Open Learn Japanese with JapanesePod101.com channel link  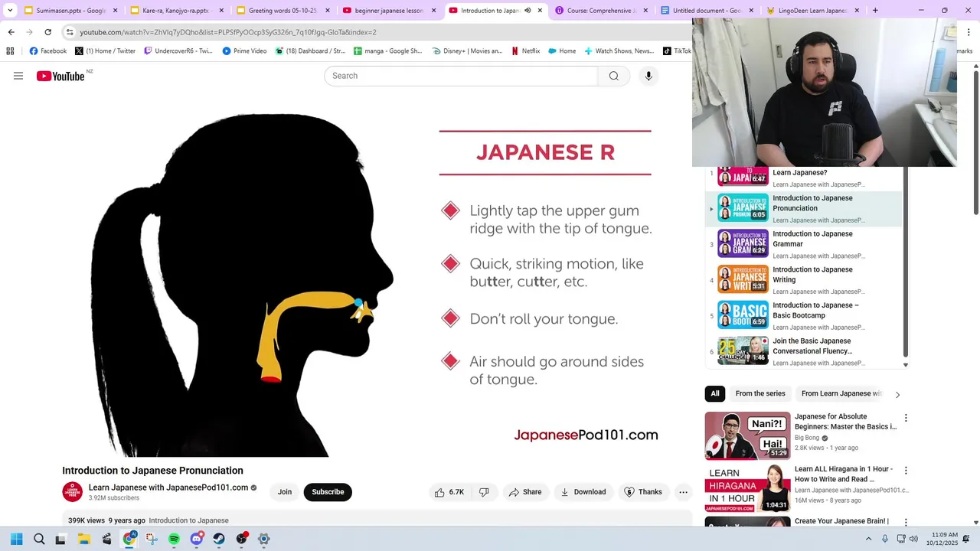click(x=168, y=487)
